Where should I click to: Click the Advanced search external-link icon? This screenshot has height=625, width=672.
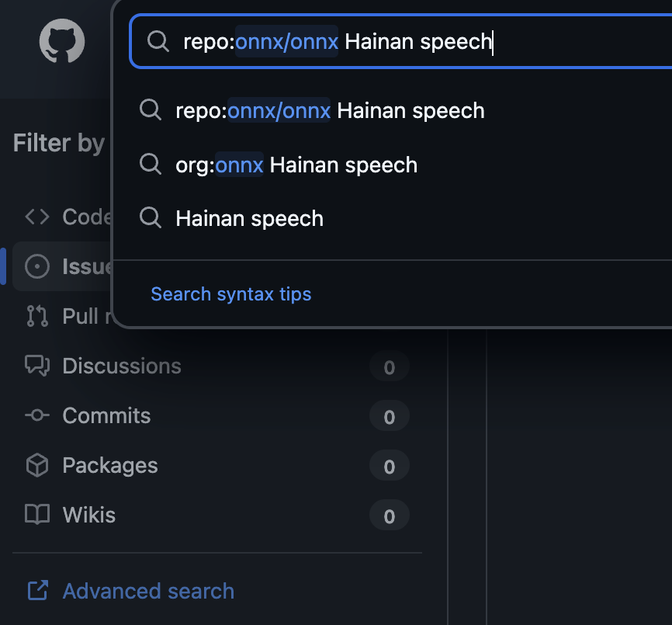point(37,591)
